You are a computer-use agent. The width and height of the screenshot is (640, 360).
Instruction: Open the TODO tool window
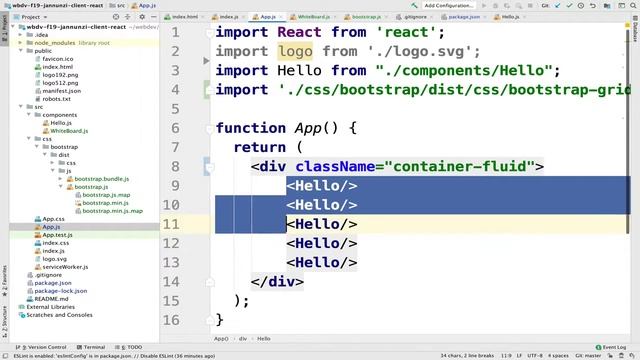tap(129, 347)
